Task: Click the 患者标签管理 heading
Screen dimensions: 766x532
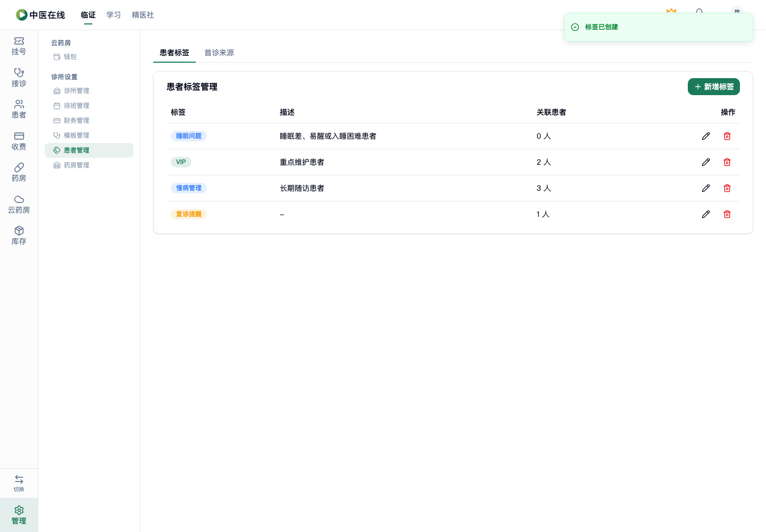Action: [x=192, y=87]
